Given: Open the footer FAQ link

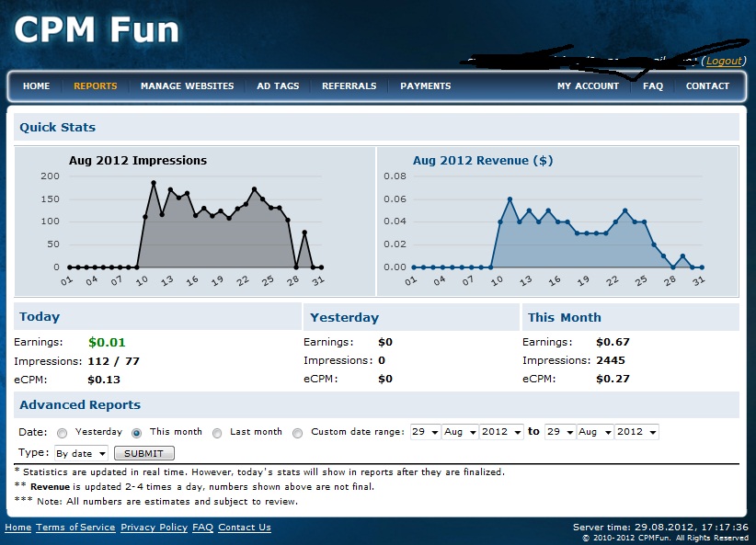Looking at the screenshot, I should [x=202, y=528].
